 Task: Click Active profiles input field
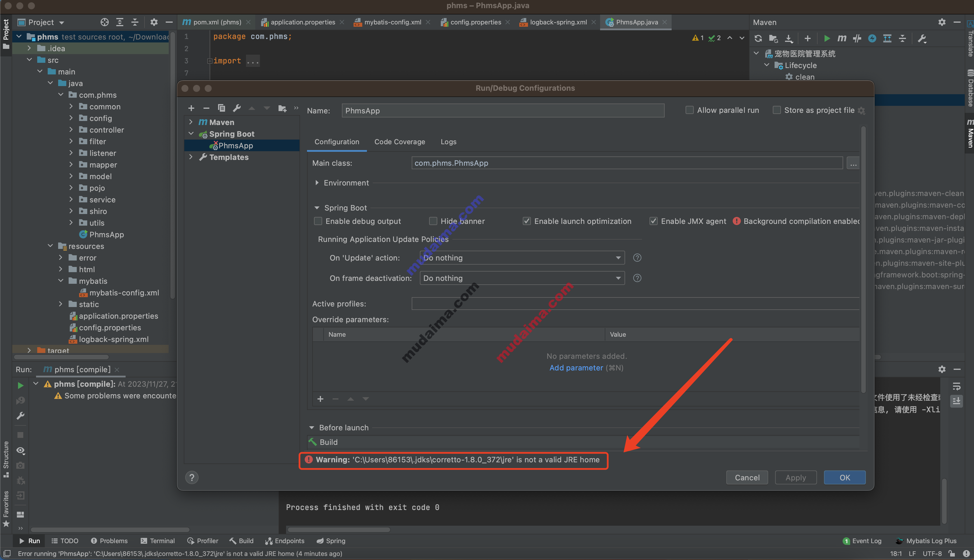tap(635, 304)
